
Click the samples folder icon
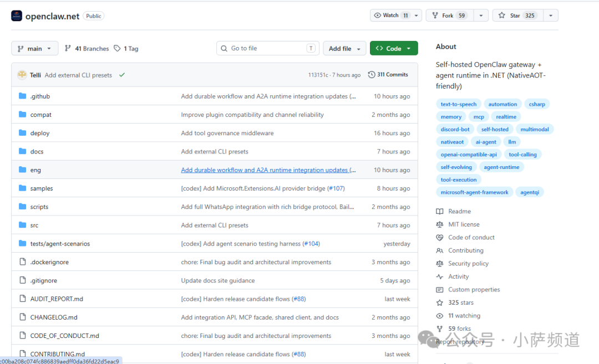tap(23, 188)
